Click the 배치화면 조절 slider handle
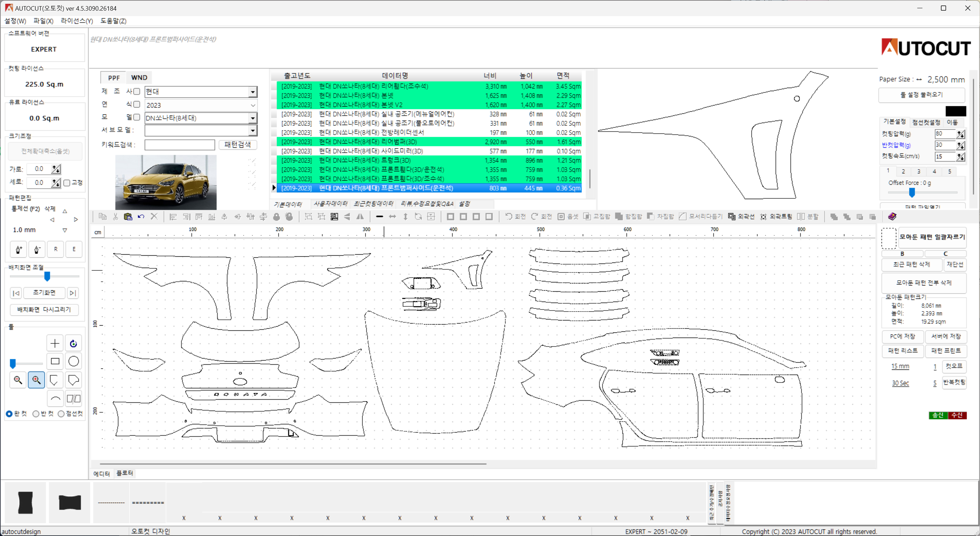The image size is (980, 536). point(47,277)
